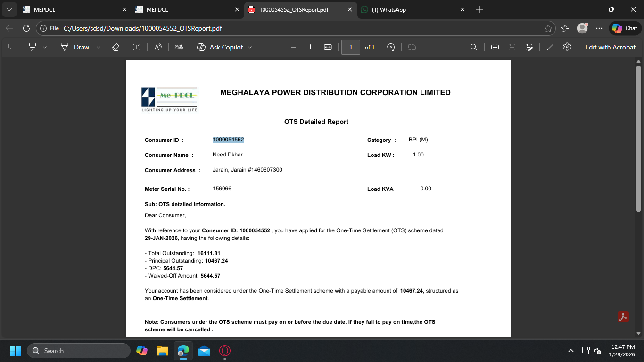Click the Save as icon

(x=529, y=47)
